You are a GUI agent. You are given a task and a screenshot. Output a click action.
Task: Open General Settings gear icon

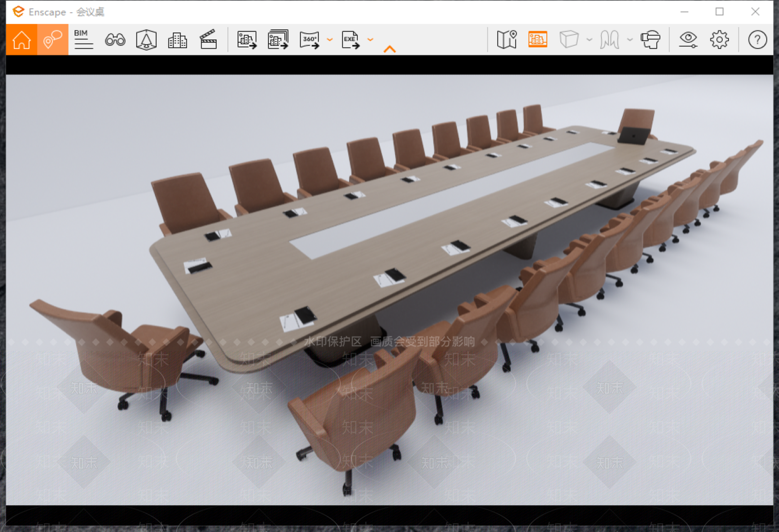pos(719,40)
